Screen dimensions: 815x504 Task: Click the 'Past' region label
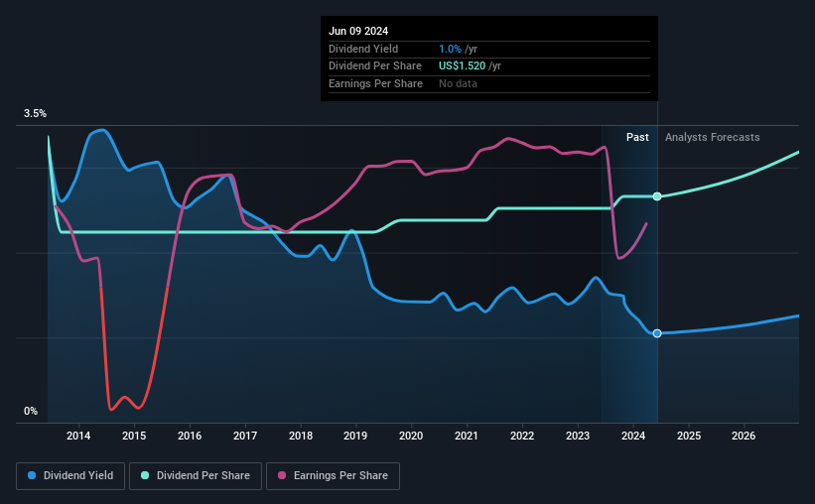[x=637, y=137]
